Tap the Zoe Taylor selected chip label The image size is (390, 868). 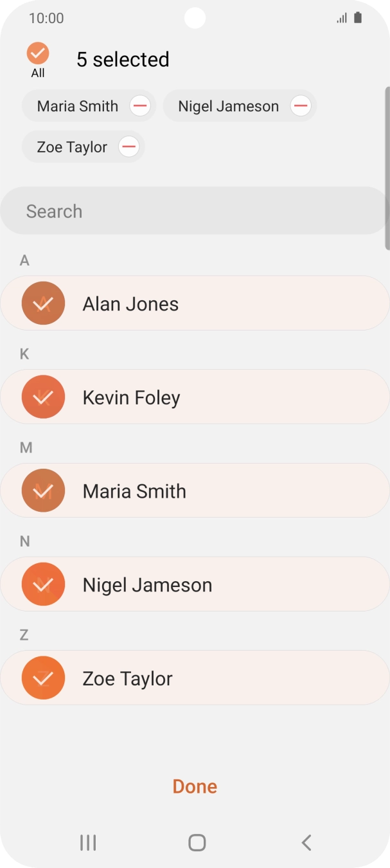click(72, 147)
